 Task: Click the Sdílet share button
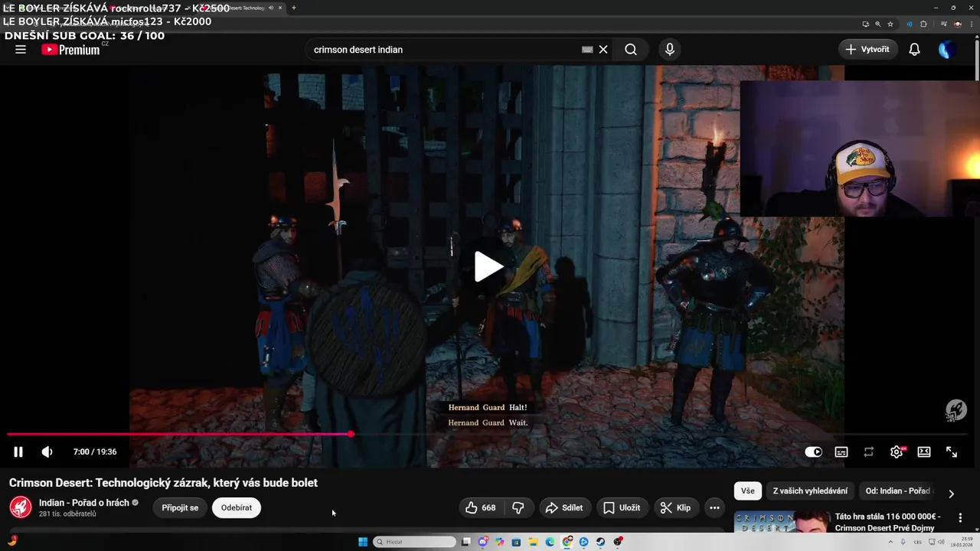click(x=563, y=508)
